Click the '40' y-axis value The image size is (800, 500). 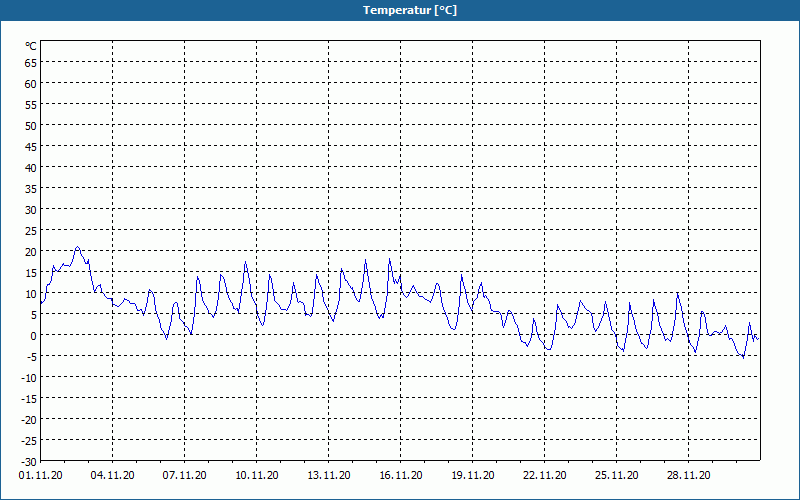tap(31, 168)
